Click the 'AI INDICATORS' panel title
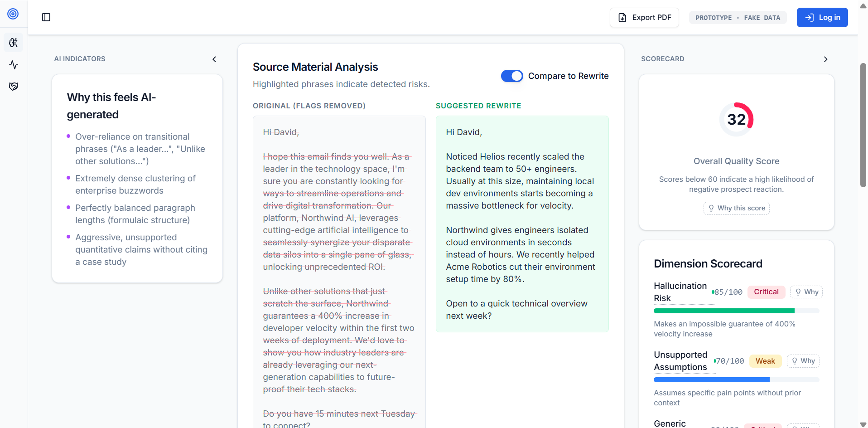This screenshot has width=868, height=428. coord(80,59)
